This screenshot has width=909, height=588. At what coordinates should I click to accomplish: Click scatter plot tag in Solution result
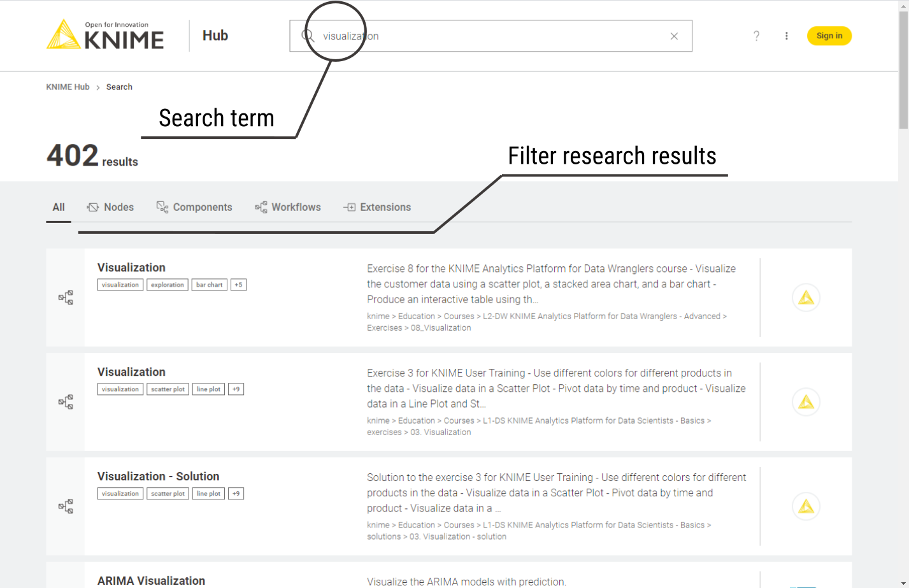(168, 494)
